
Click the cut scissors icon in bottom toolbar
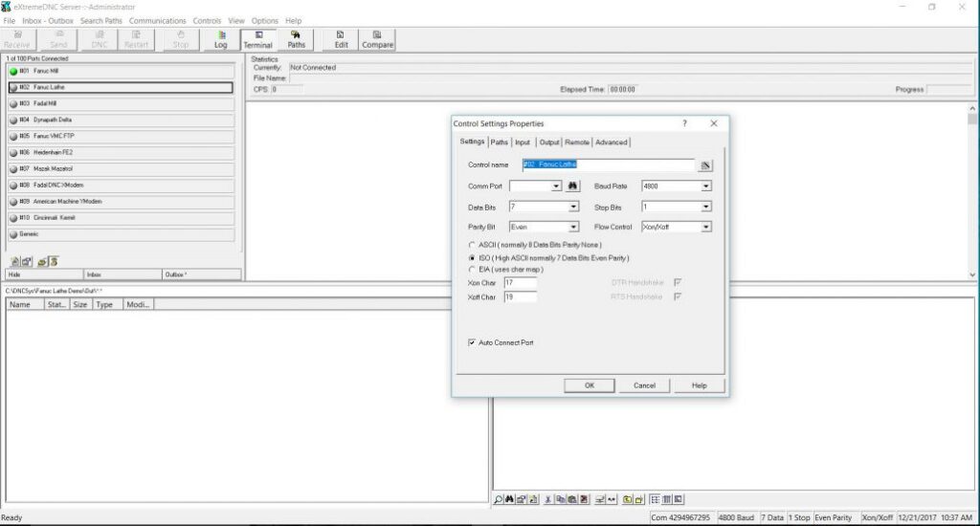[x=548, y=500]
